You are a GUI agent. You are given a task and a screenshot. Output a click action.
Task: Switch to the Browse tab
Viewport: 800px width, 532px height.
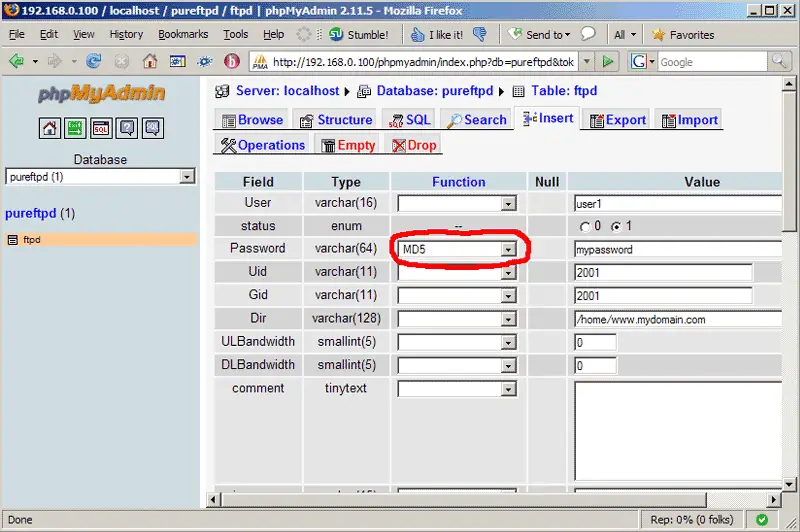[x=253, y=120]
